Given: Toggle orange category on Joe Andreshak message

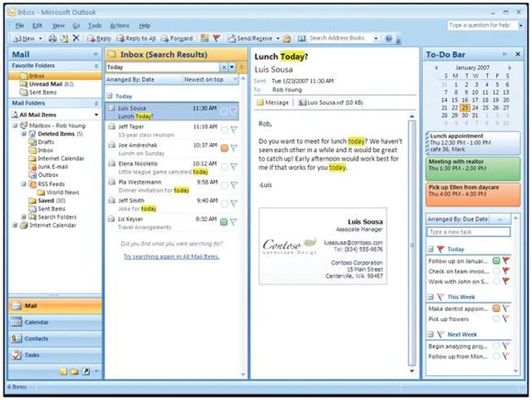Looking at the screenshot, I should pos(224,148).
